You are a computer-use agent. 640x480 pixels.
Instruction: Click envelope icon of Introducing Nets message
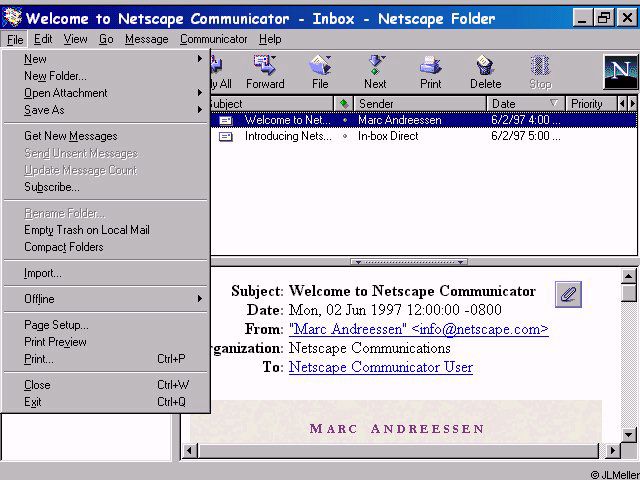(226, 136)
